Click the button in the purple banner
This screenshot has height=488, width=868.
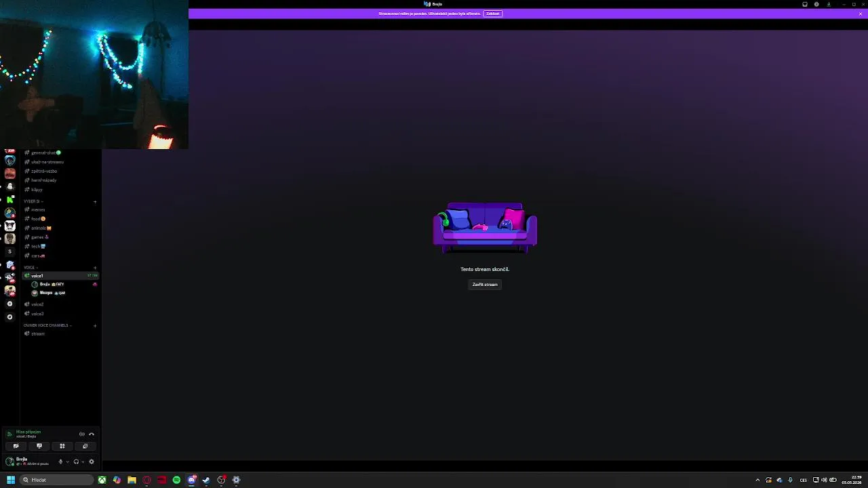(x=493, y=14)
